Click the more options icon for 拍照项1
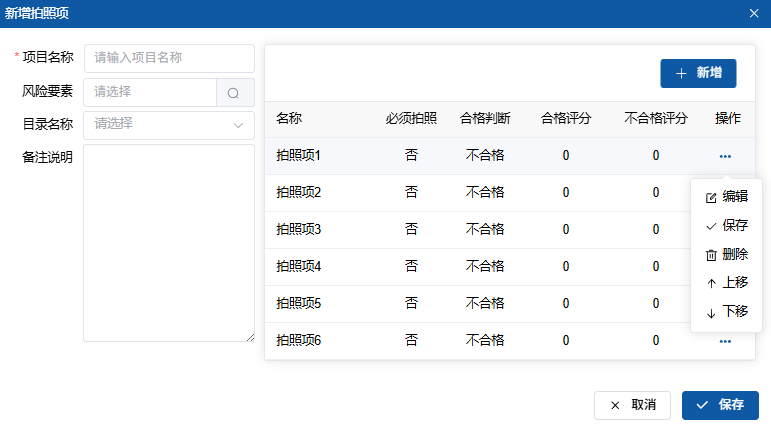The width and height of the screenshot is (771, 430). click(724, 156)
